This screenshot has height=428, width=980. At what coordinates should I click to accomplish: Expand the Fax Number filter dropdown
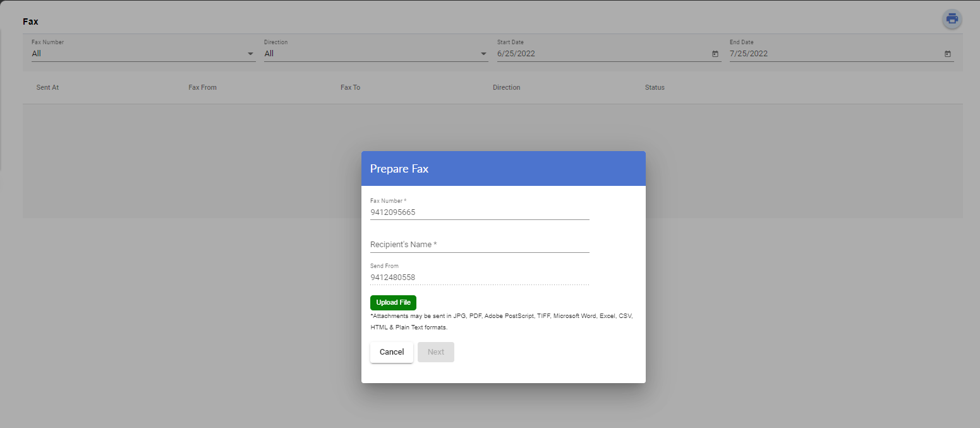[x=143, y=54]
